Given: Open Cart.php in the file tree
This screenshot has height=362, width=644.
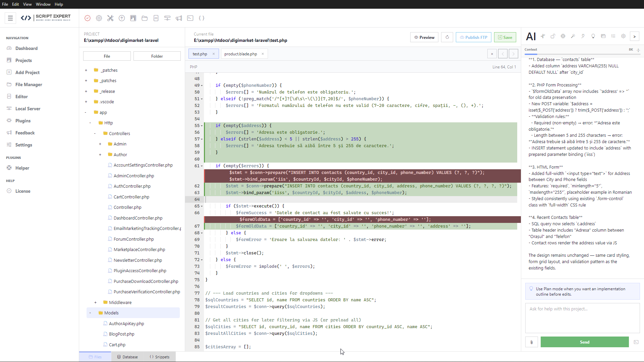Looking at the screenshot, I should (x=117, y=345).
